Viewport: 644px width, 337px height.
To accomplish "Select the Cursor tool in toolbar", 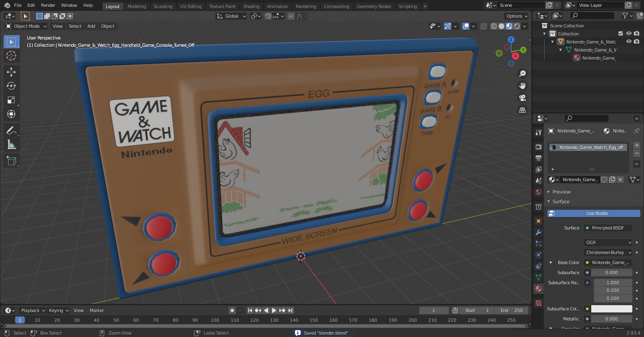I will (x=11, y=56).
